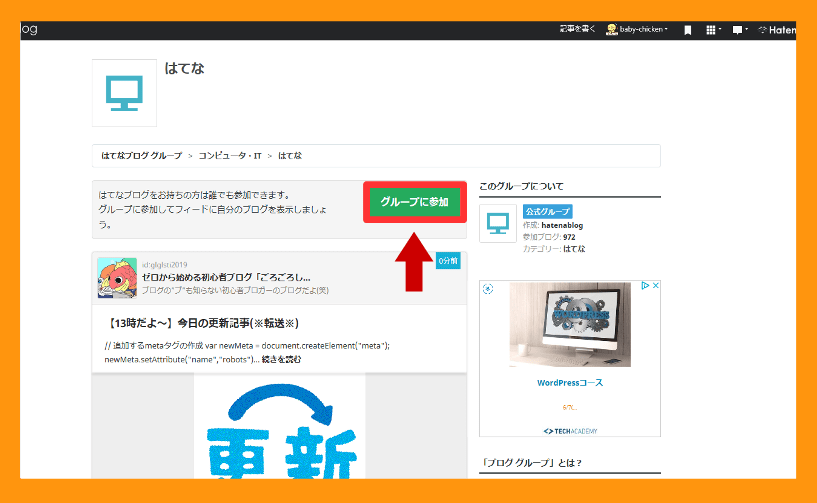
Task: Open the WordPressコース ad link
Action: 570,383
